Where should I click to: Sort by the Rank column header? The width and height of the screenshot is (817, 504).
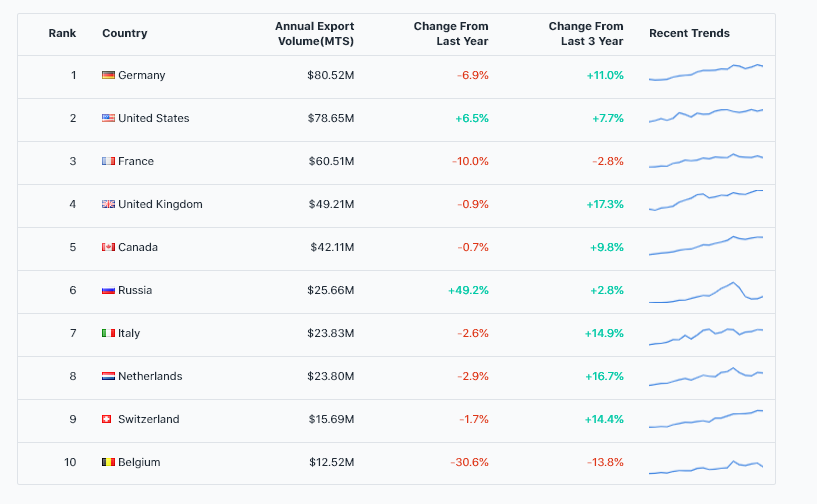coord(62,33)
